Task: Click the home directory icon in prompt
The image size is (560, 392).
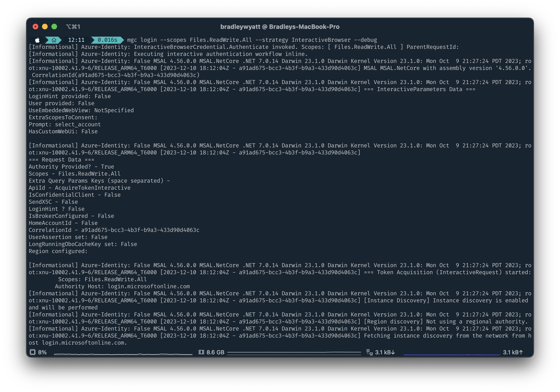Action: pyautogui.click(x=54, y=40)
